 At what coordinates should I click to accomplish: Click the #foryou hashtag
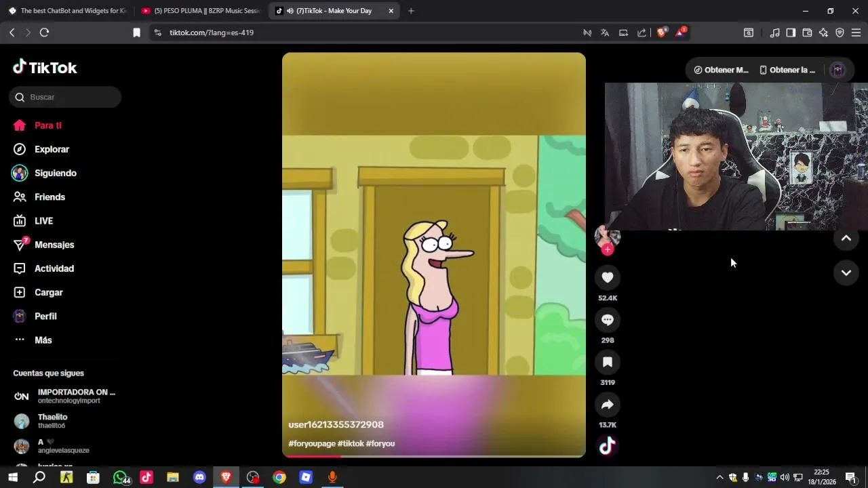(380, 443)
